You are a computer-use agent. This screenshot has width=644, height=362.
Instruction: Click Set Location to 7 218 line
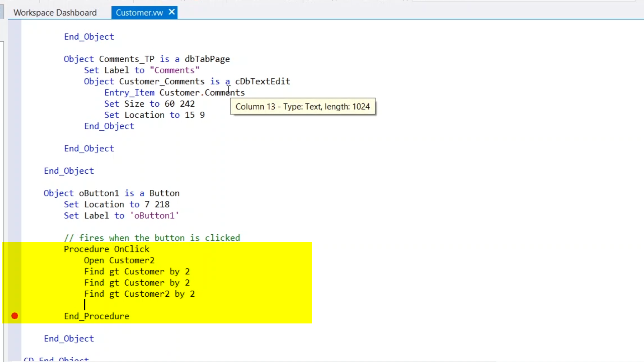[117, 204]
